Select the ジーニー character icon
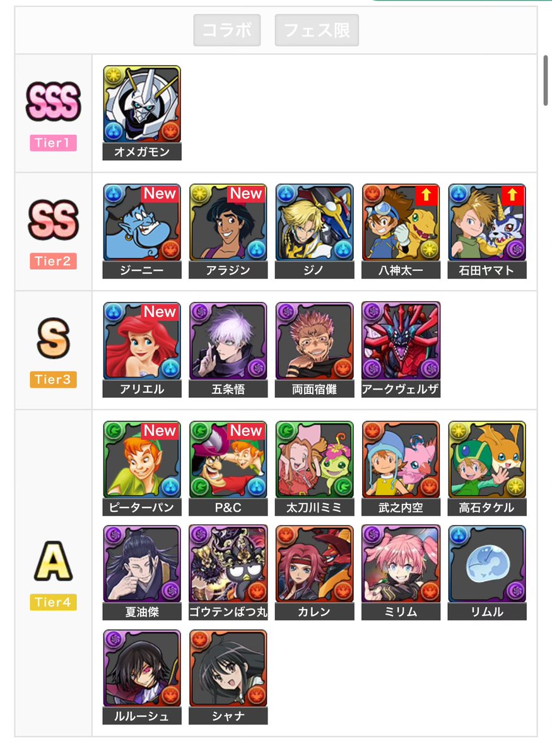552x756 pixels. click(142, 223)
